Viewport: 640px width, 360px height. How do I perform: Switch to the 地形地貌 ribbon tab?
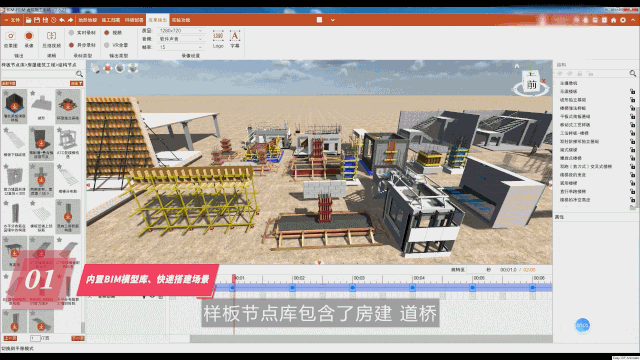click(88, 20)
